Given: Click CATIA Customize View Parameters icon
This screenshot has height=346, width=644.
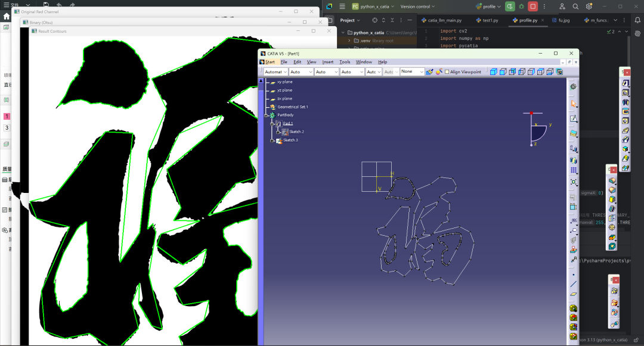Looking at the screenshot, I should coord(559,71).
